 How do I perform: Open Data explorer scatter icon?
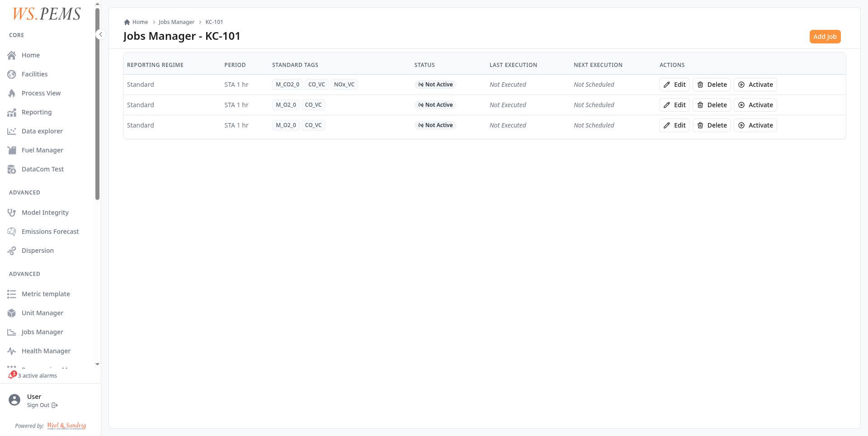(x=12, y=131)
